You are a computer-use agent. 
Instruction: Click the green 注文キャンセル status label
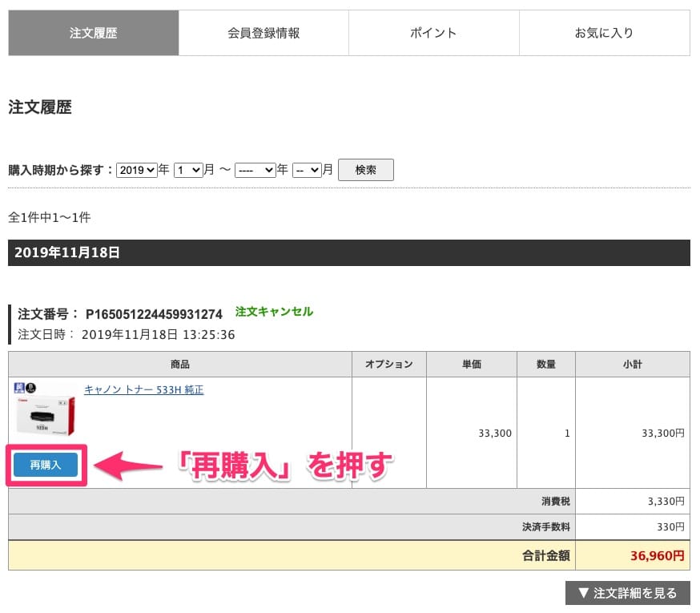pyautogui.click(x=274, y=312)
